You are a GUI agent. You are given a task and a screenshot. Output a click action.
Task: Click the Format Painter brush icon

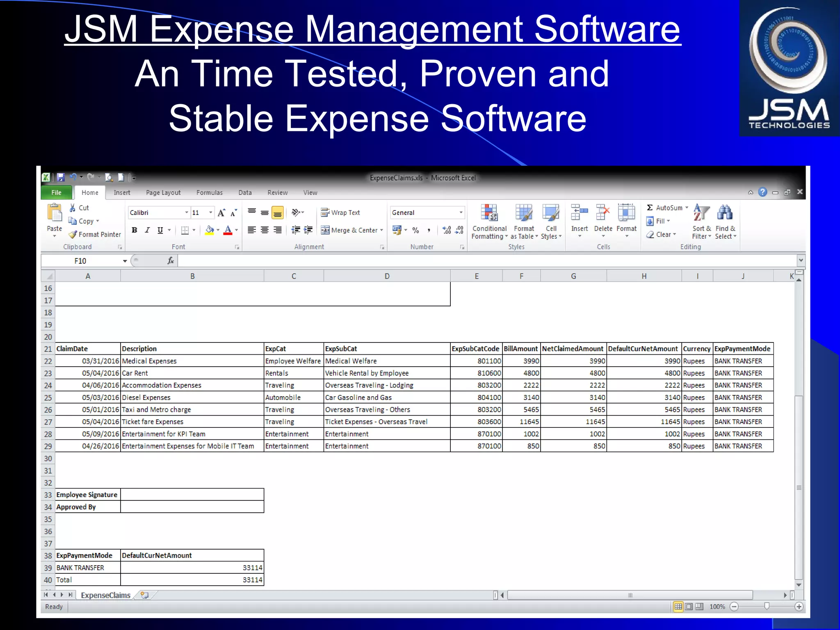pos(73,235)
